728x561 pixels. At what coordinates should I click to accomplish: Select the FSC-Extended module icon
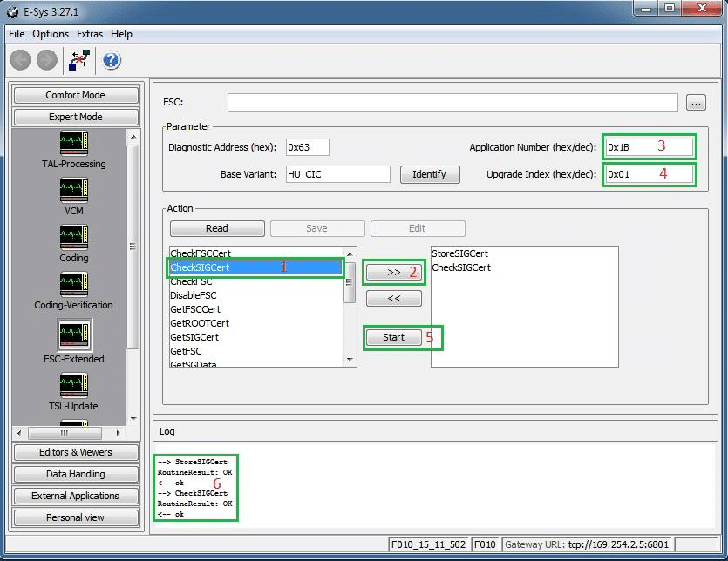click(73, 335)
